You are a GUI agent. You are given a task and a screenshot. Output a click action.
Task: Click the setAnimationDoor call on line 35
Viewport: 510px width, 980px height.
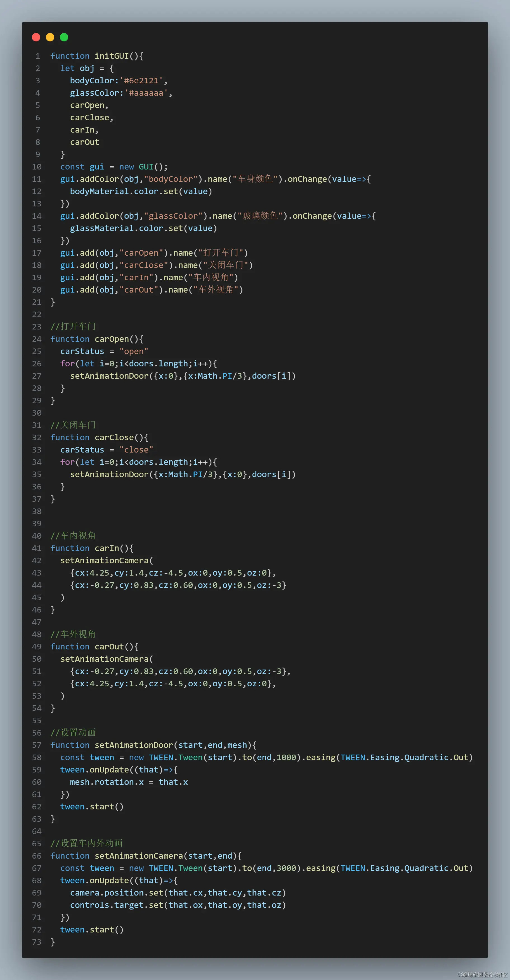(x=183, y=474)
